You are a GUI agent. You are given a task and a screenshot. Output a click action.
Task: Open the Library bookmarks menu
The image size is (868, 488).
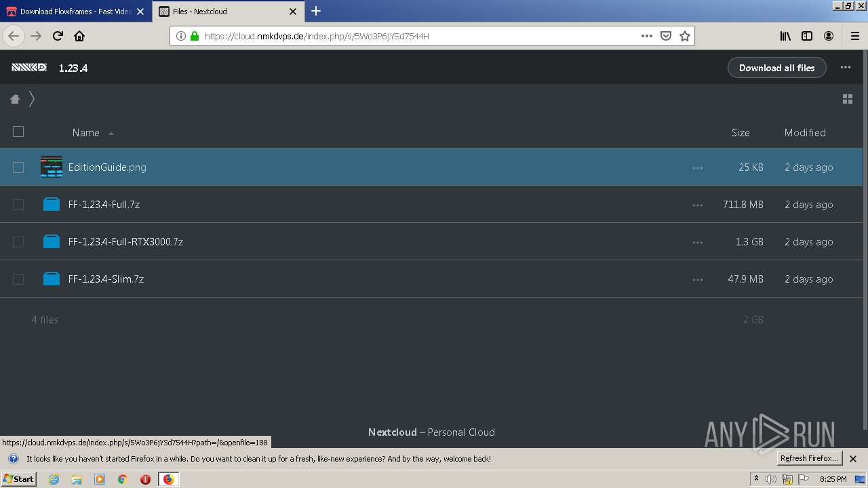[x=785, y=36]
